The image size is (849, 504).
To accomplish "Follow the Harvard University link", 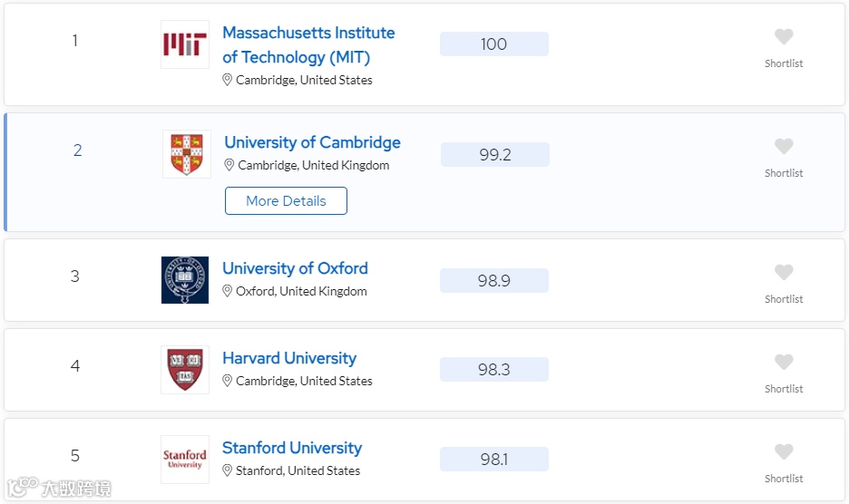I will [289, 358].
